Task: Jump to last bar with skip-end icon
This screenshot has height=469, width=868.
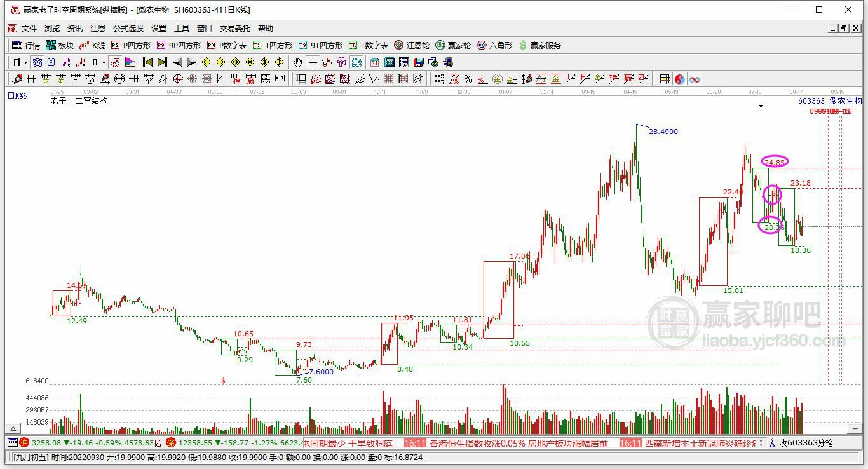Action: click(x=162, y=62)
